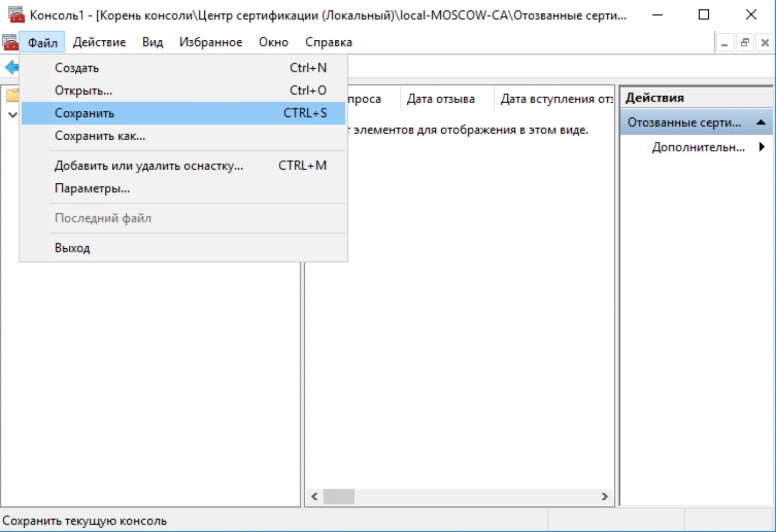Choose Добавить или удалить оснастку...

183,165
